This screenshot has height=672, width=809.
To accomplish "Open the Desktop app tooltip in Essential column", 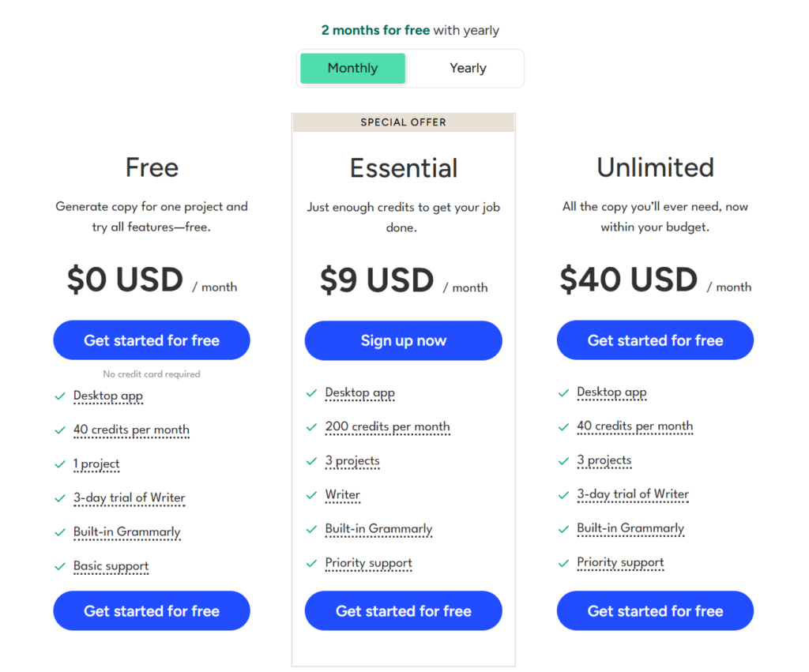I will tap(360, 392).
